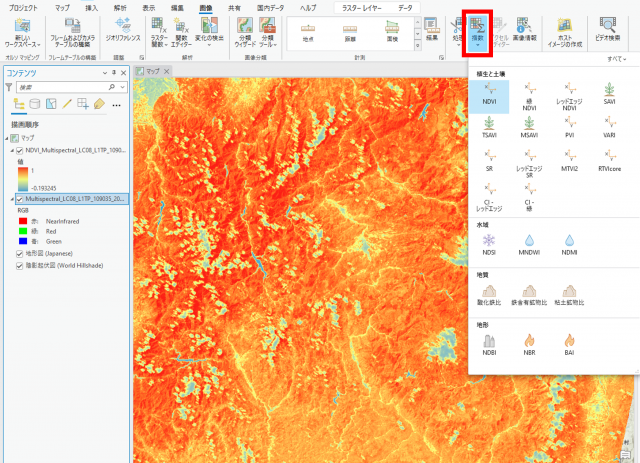Select the NBR burn ratio index
The width and height of the screenshot is (640, 463).
529,345
